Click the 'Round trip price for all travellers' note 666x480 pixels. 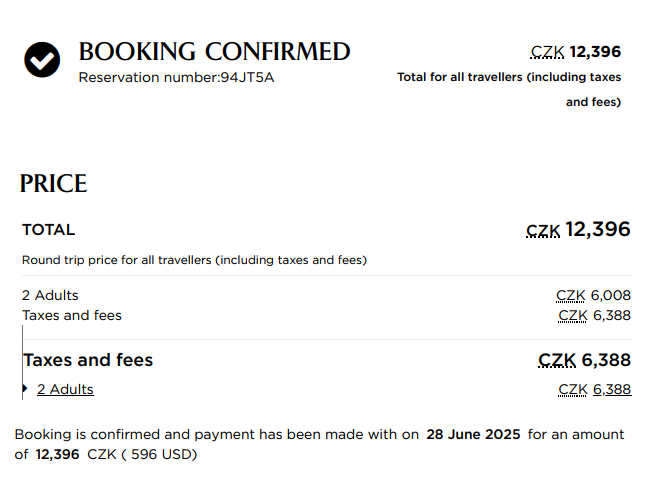[x=194, y=260]
